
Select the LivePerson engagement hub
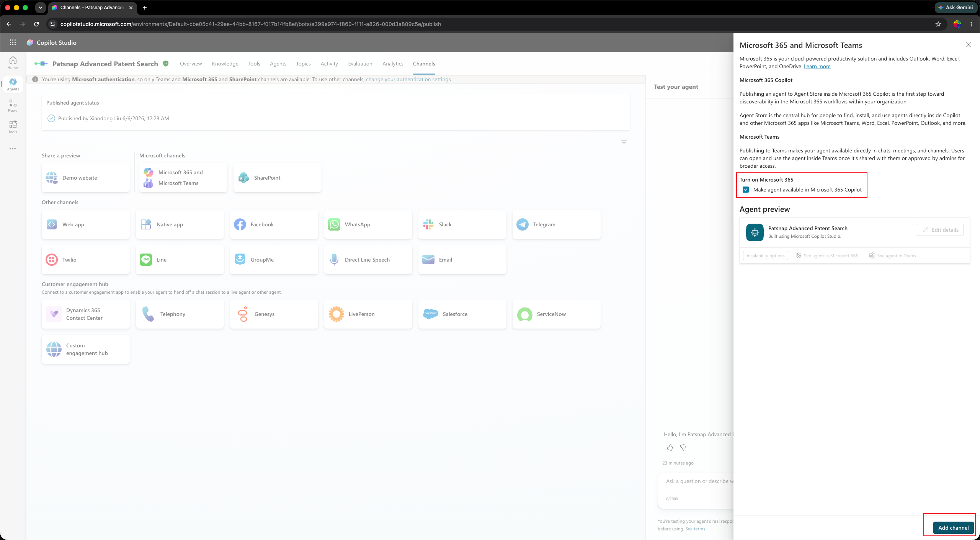368,314
